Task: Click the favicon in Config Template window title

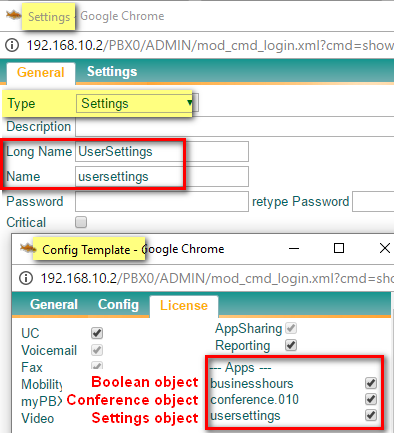Action: point(28,248)
